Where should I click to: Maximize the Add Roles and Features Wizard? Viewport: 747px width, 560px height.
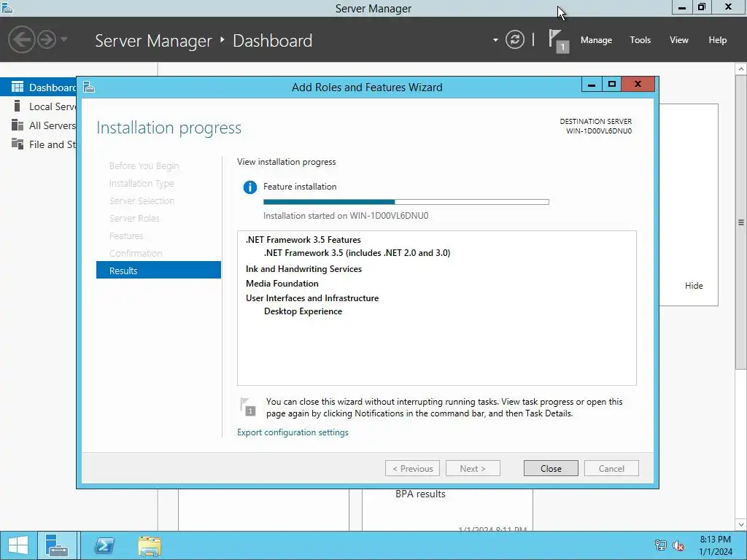(612, 85)
